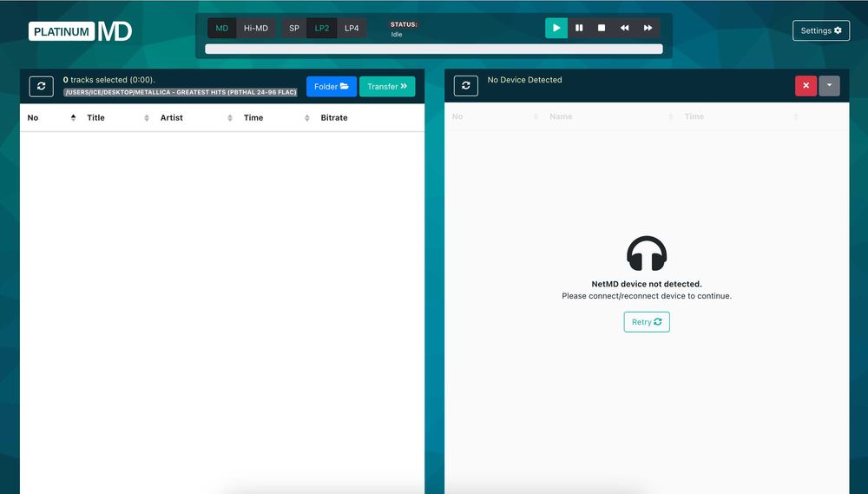This screenshot has width=868, height=494.
Task: Stop playback with the square icon
Action: tap(602, 29)
